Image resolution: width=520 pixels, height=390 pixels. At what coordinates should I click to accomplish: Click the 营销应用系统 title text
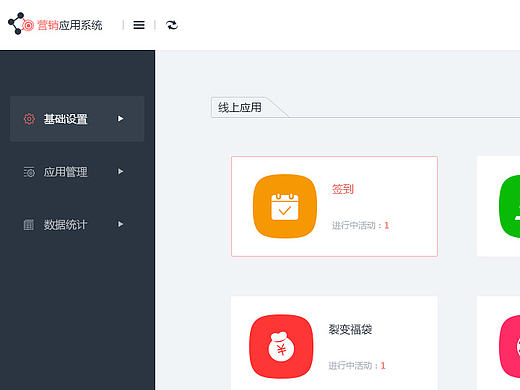[69, 25]
